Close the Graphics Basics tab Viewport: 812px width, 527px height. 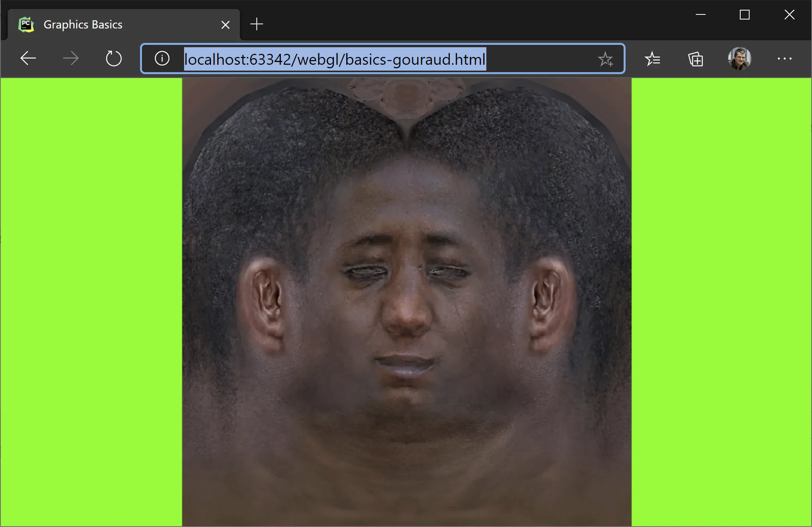(x=225, y=25)
